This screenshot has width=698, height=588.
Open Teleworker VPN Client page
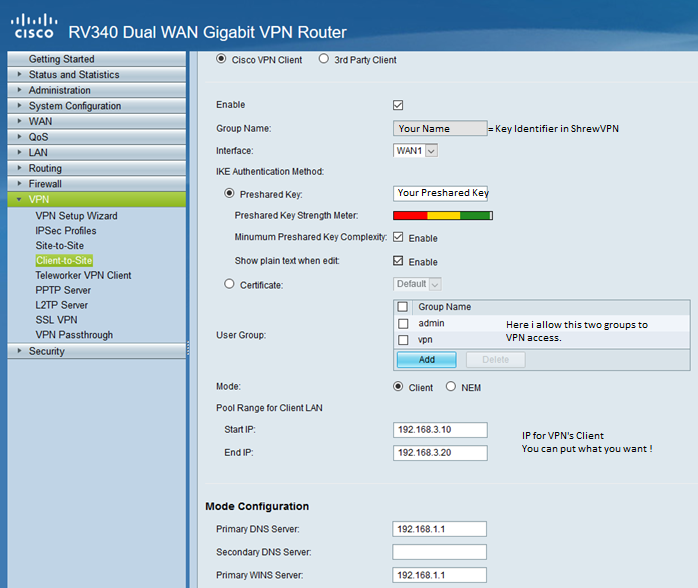83,276
